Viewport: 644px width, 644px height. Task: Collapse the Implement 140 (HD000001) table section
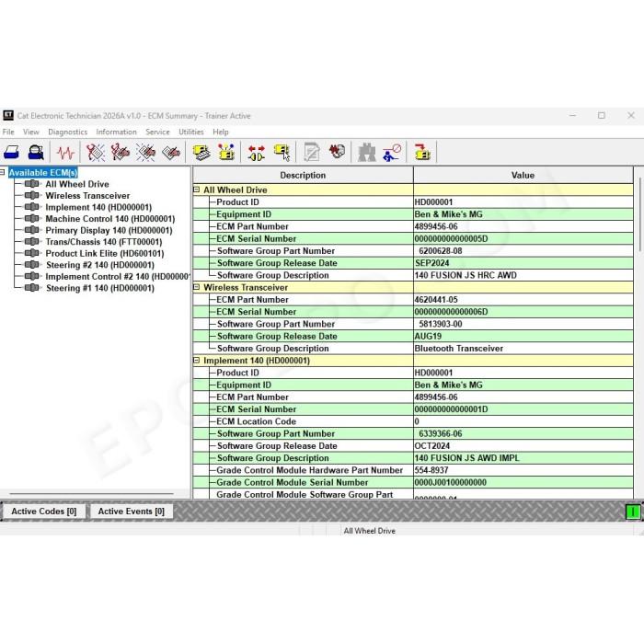click(x=196, y=361)
